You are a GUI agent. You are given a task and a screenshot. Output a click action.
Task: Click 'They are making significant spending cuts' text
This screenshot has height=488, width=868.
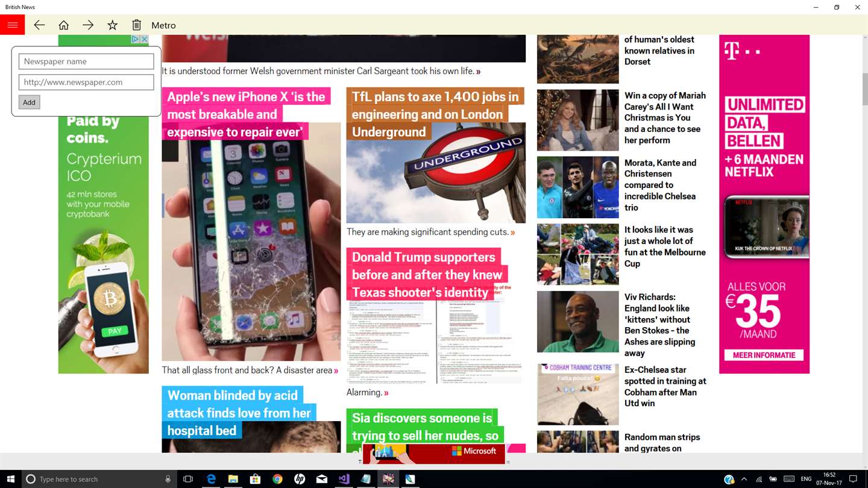pyautogui.click(x=427, y=232)
